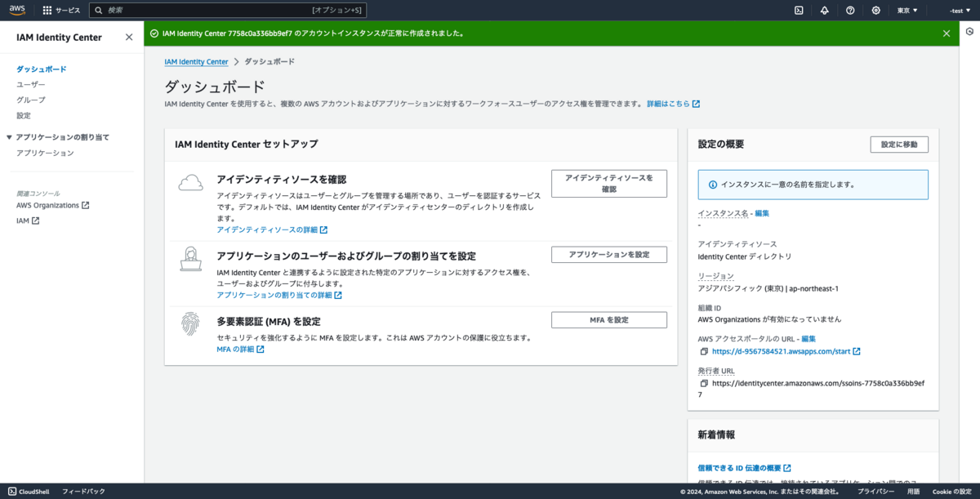Select ダッシュボード in side navigation
The image size is (980, 499).
(x=41, y=69)
